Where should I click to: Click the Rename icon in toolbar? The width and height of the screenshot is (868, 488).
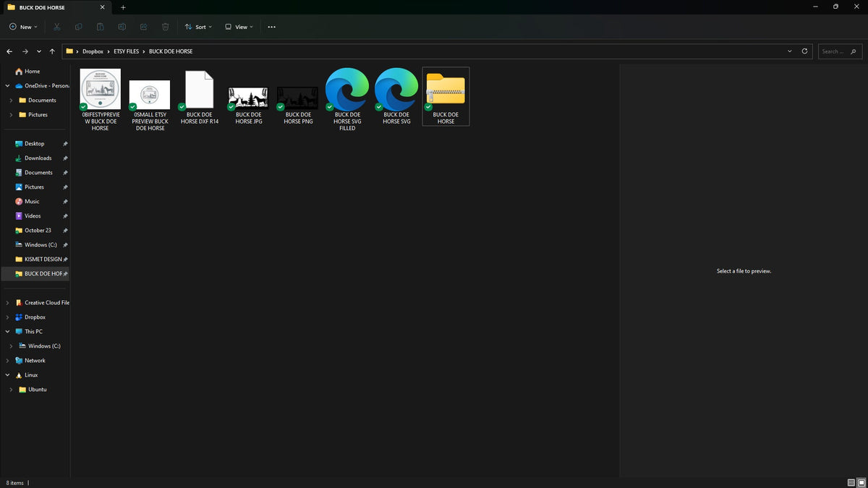pyautogui.click(x=122, y=27)
